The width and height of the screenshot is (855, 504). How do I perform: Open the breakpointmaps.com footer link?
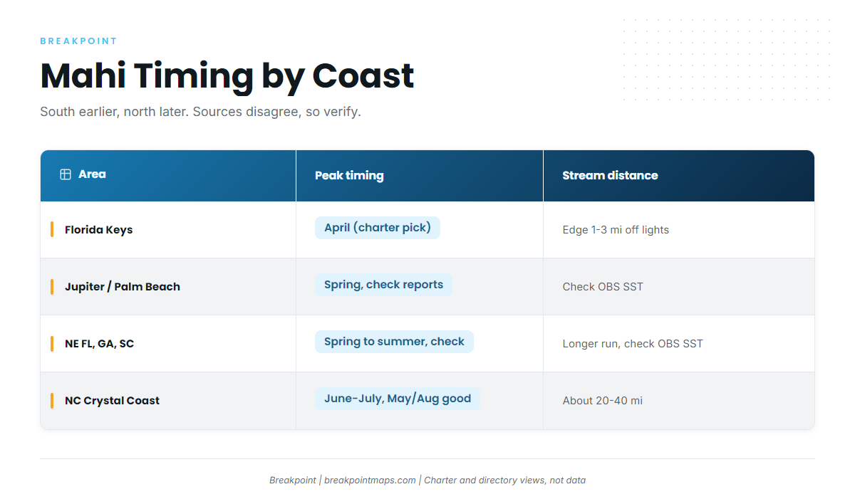coord(370,481)
